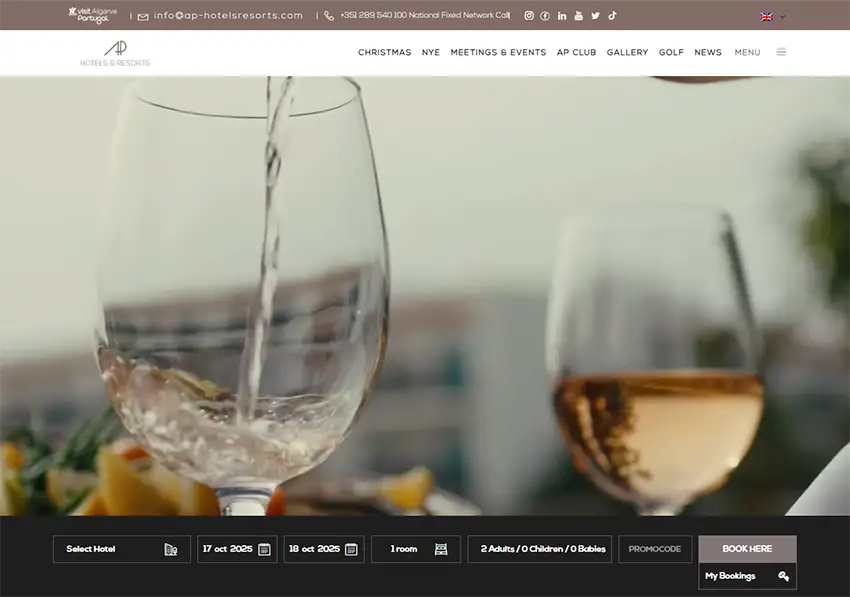Viewport: 850px width, 597px height.
Task: Click the YouTube icon
Action: 578,16
